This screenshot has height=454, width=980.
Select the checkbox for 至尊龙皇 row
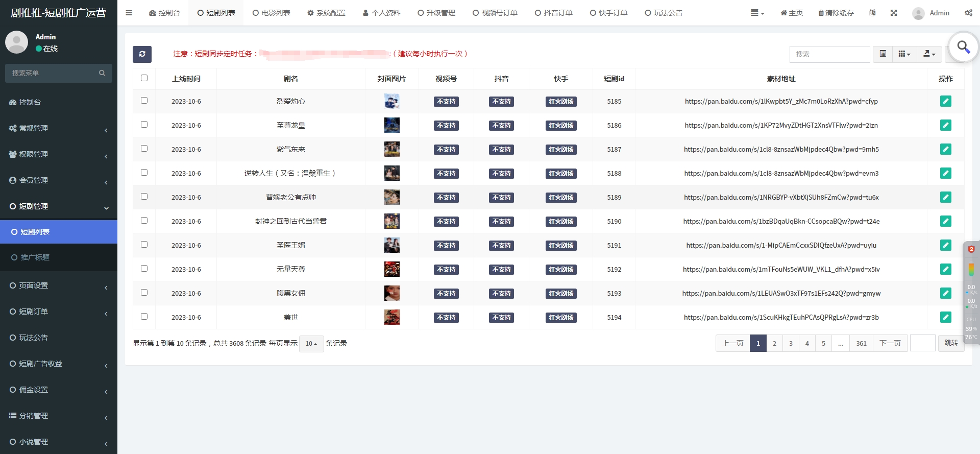click(144, 125)
